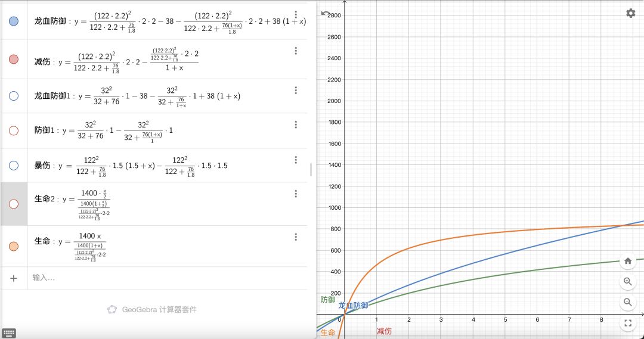Click the red 减伤 graph label

(x=384, y=331)
